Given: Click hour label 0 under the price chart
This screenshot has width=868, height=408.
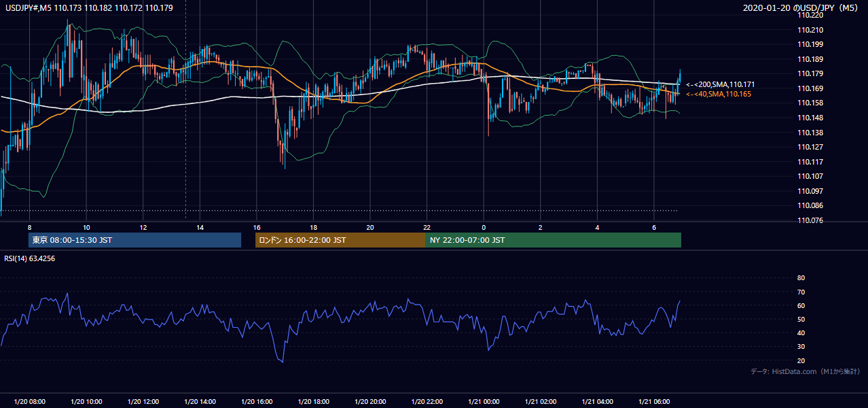Looking at the screenshot, I should coord(483,227).
